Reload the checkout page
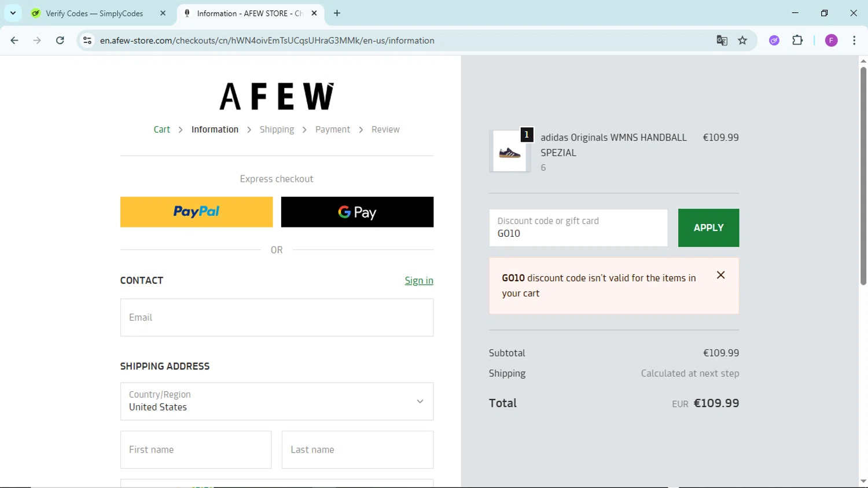Viewport: 868px width, 488px height. click(60, 41)
